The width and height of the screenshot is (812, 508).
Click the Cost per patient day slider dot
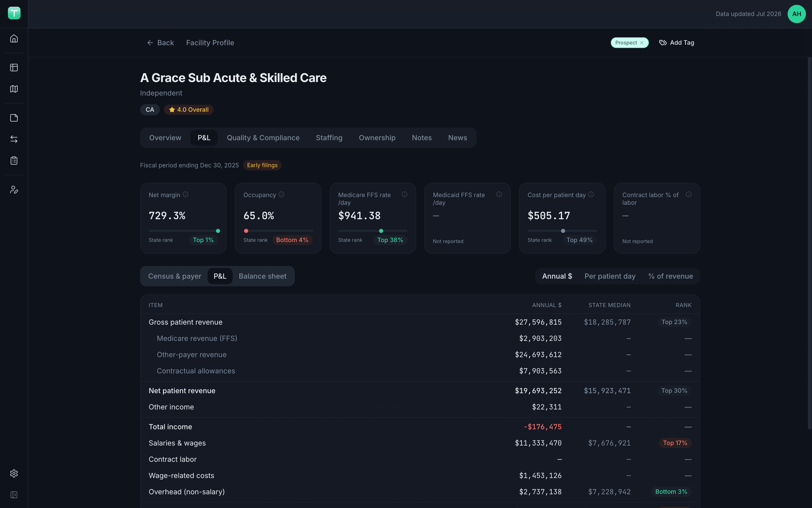(x=563, y=231)
